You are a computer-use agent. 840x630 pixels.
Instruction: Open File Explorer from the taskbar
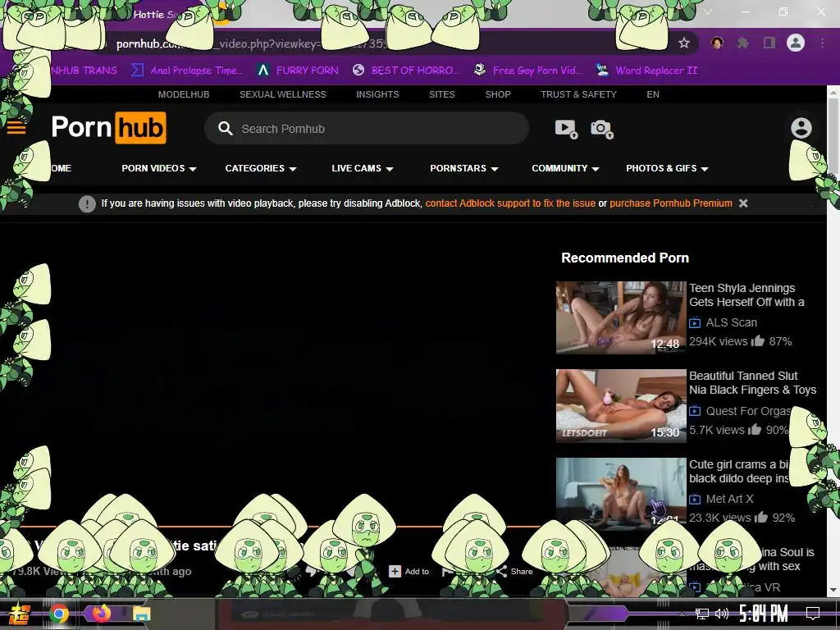(142, 614)
